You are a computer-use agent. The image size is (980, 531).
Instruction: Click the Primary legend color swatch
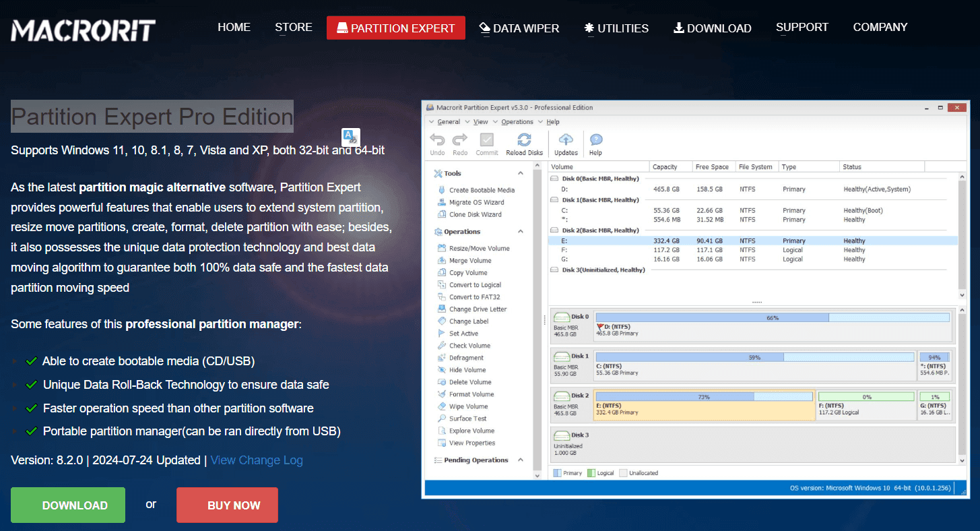tap(557, 473)
